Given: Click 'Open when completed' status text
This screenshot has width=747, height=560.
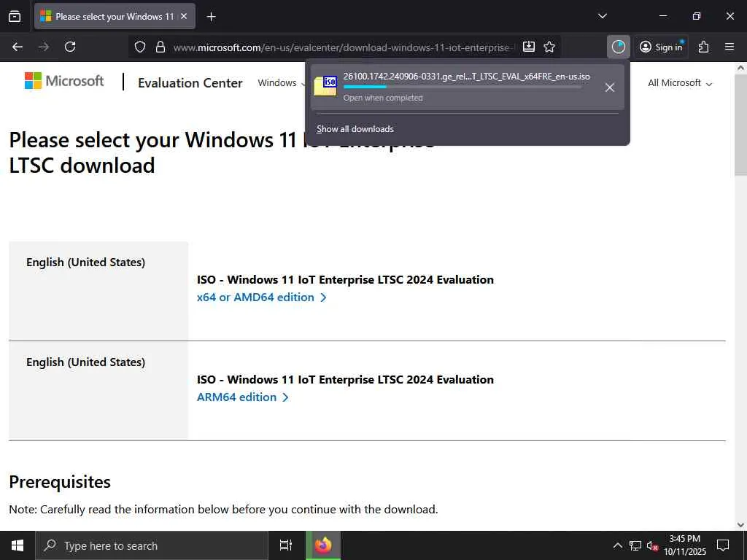Looking at the screenshot, I should coord(383,98).
